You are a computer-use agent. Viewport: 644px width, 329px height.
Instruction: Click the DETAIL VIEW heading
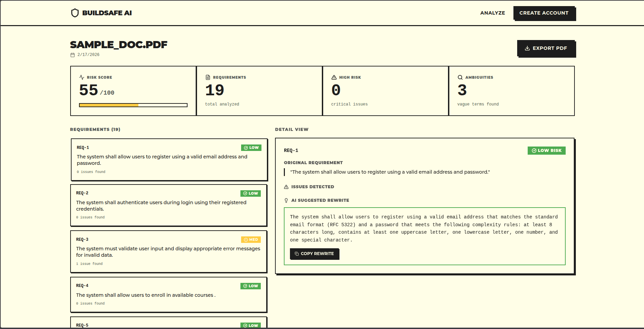(292, 130)
